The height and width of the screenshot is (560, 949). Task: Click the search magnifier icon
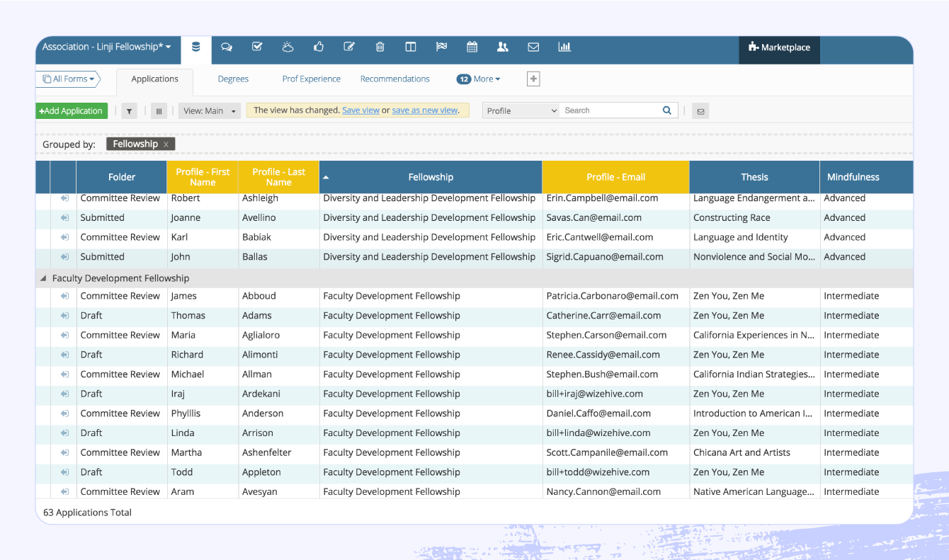pos(666,110)
